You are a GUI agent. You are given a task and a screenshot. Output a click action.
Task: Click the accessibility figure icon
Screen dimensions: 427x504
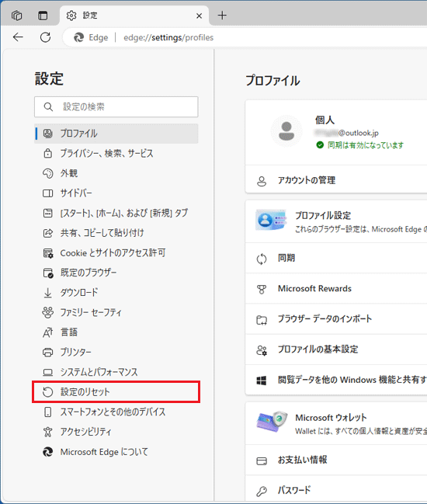coord(48,432)
